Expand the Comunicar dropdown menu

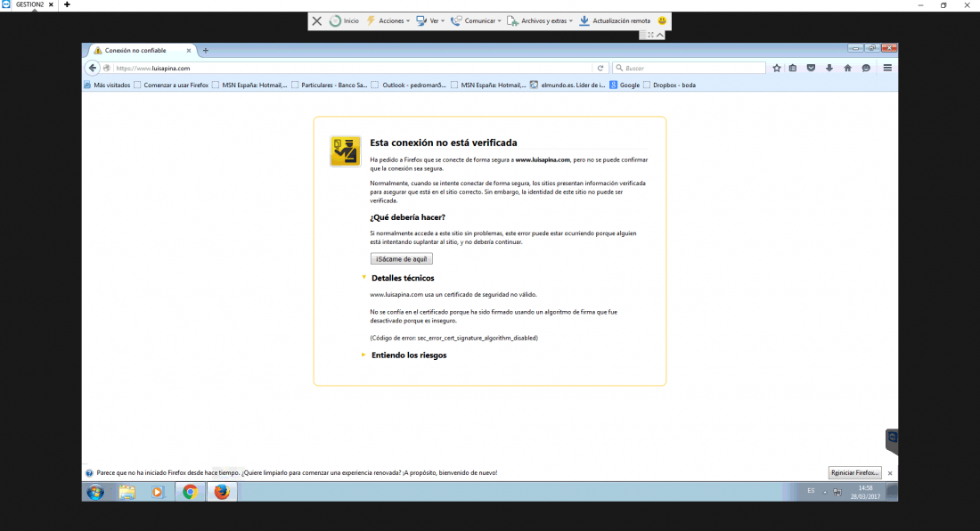click(x=477, y=21)
